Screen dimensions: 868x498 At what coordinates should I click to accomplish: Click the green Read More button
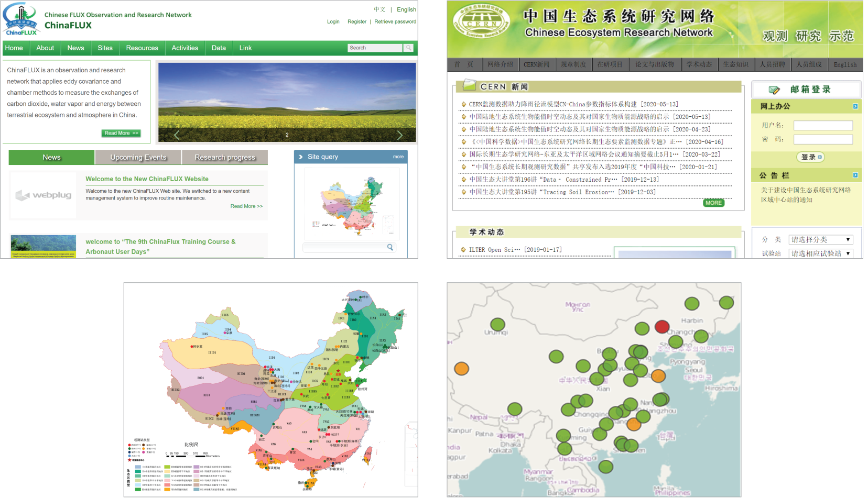pos(121,133)
